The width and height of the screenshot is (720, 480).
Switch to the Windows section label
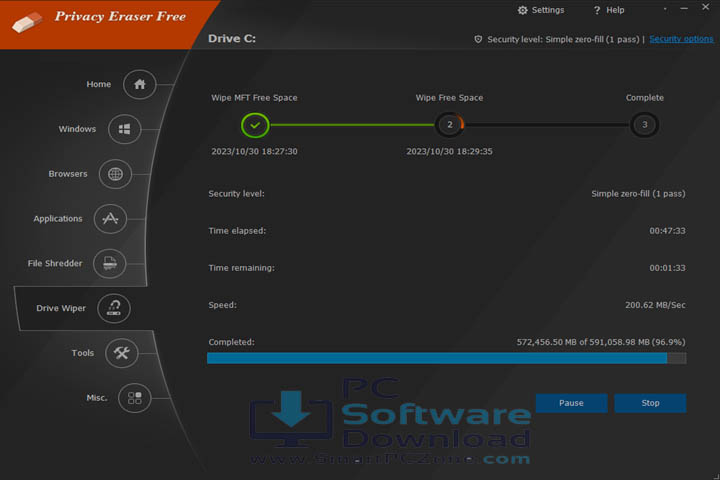tap(77, 129)
